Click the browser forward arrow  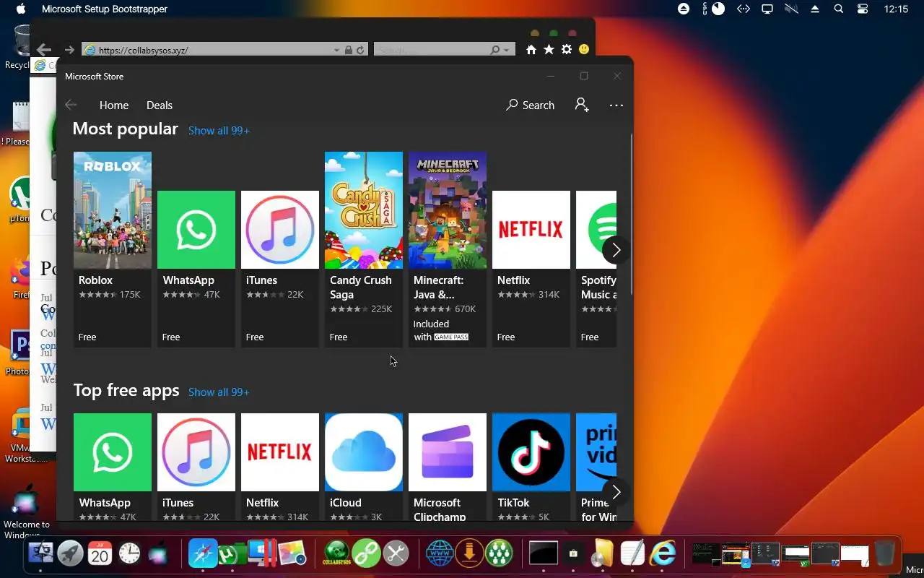[69, 50]
